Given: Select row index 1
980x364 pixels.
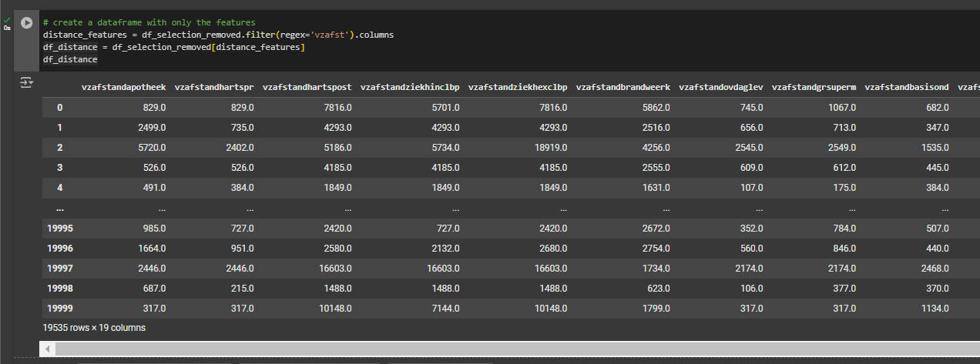Looking at the screenshot, I should tap(59, 128).
